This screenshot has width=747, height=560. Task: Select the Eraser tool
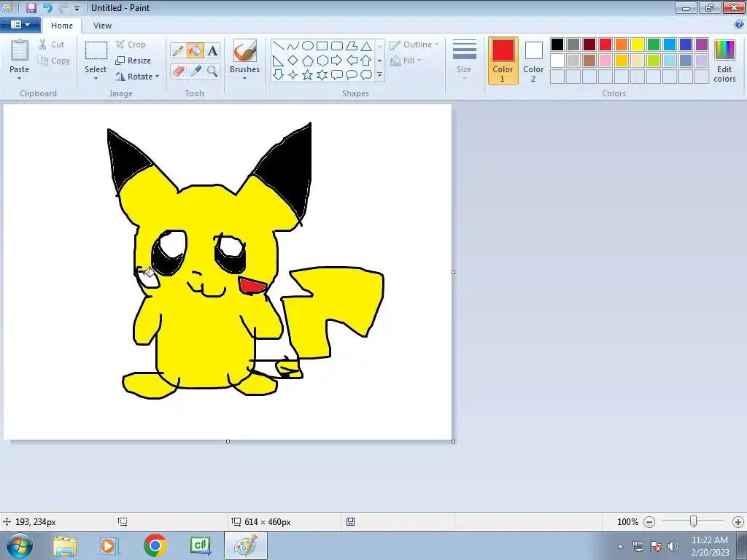point(177,71)
